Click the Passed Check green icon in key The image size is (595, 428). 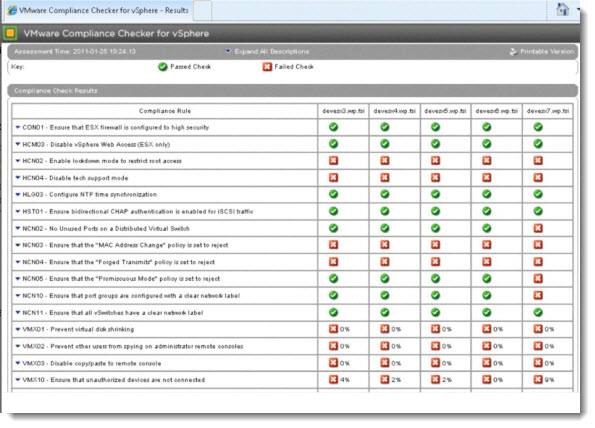(162, 67)
